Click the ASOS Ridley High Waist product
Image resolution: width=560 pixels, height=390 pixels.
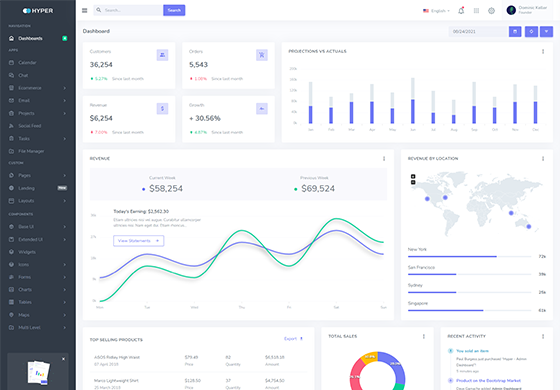tap(117, 357)
